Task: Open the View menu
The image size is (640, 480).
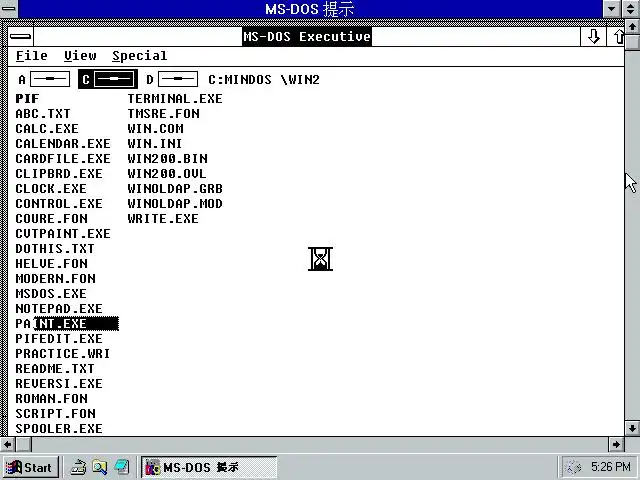Action: point(80,56)
